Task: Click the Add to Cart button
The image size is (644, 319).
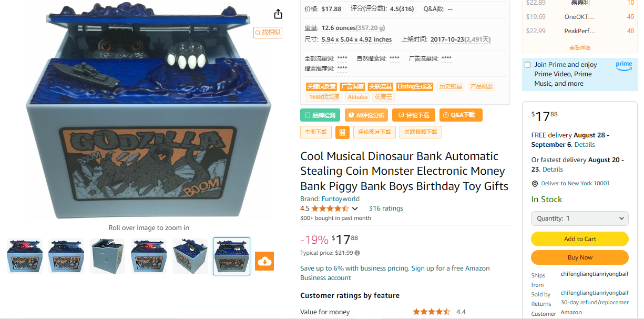Action: [580, 239]
